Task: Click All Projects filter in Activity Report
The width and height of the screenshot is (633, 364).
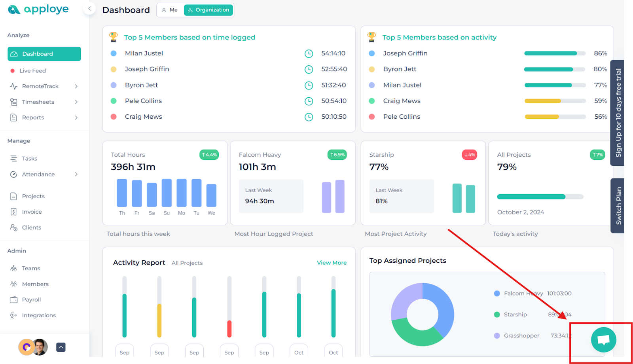Action: pos(187,263)
